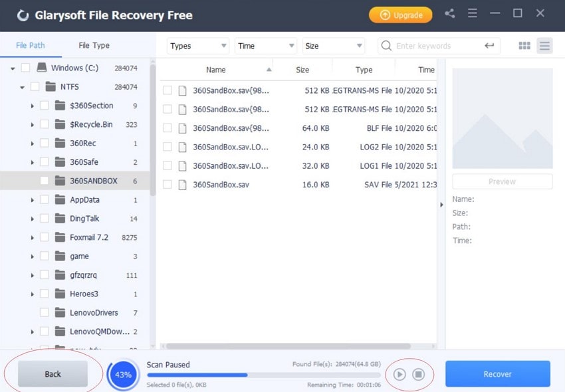
Task: Click the scan progress bar
Action: 264,375
